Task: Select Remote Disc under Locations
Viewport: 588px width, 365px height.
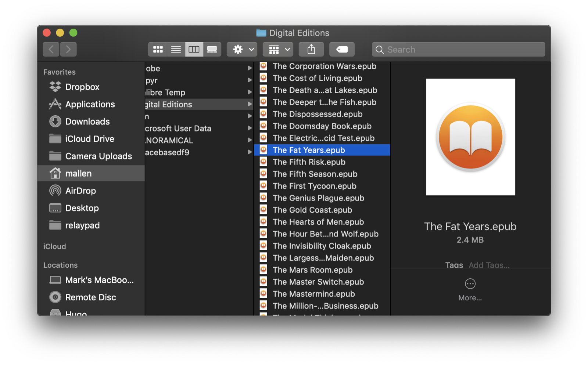Action: click(x=90, y=297)
